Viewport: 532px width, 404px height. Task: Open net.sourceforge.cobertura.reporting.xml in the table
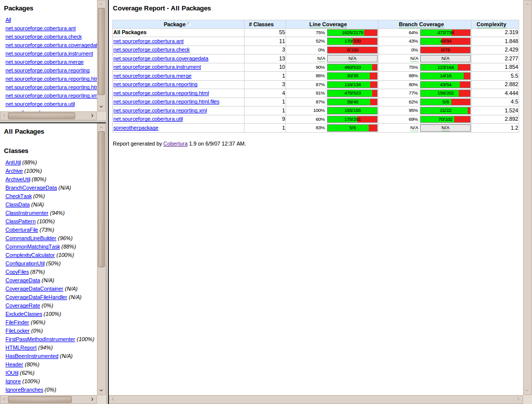(160, 110)
